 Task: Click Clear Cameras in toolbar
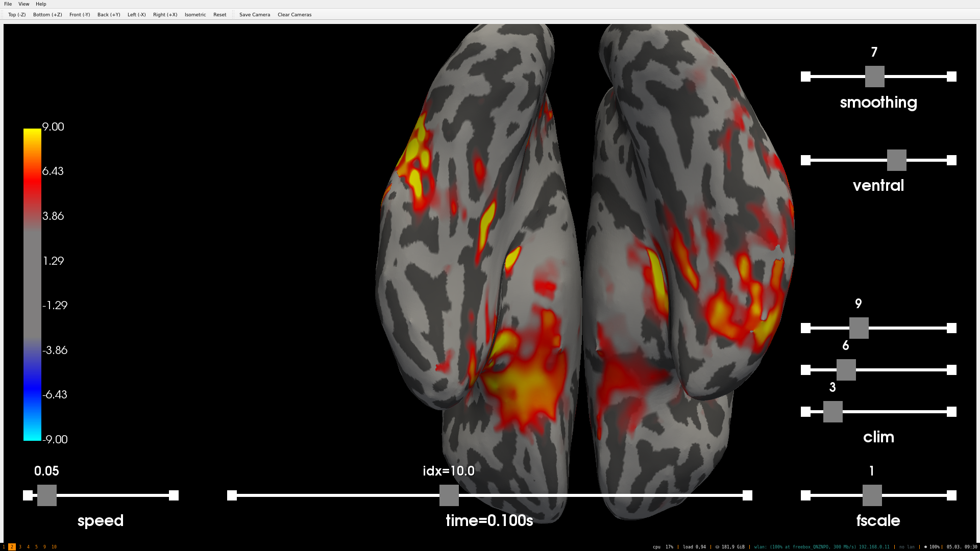295,15
